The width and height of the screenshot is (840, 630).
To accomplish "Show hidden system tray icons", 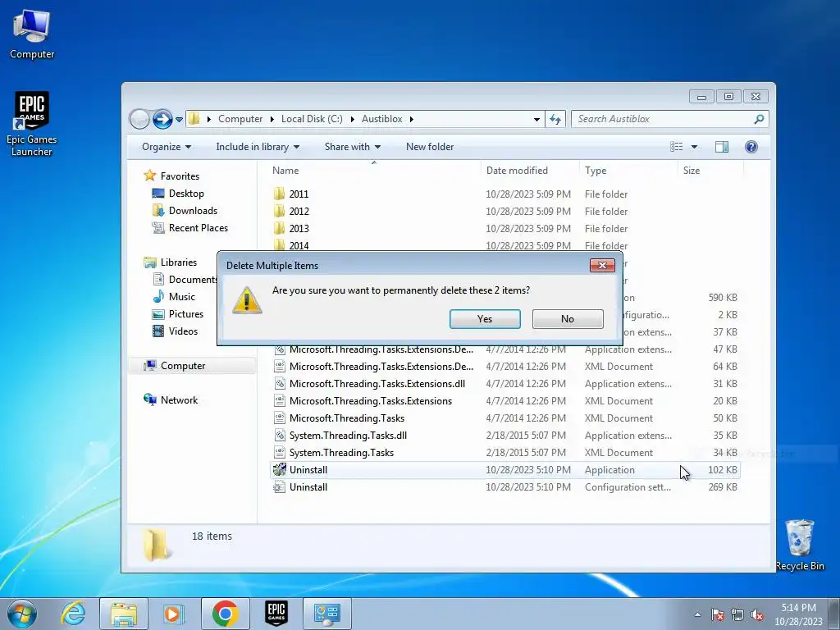I will pos(697,614).
